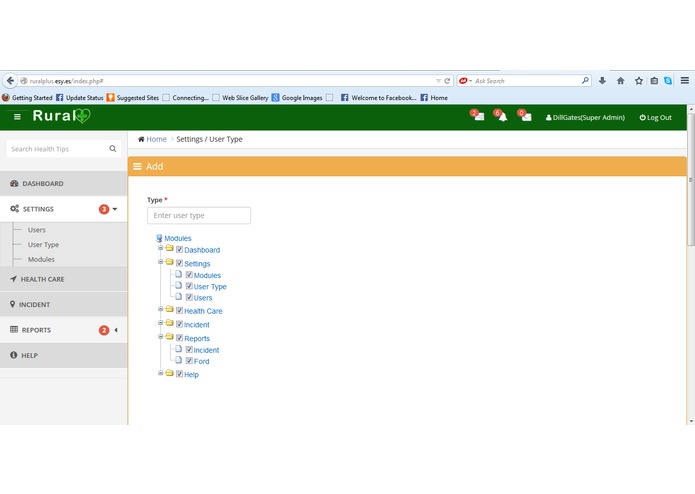Open Dashboard in the sidebar
The image size is (695, 494).
click(x=63, y=183)
